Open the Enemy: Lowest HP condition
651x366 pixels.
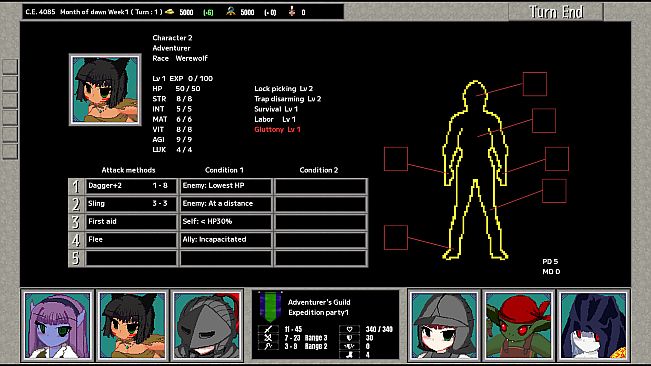pyautogui.click(x=226, y=186)
